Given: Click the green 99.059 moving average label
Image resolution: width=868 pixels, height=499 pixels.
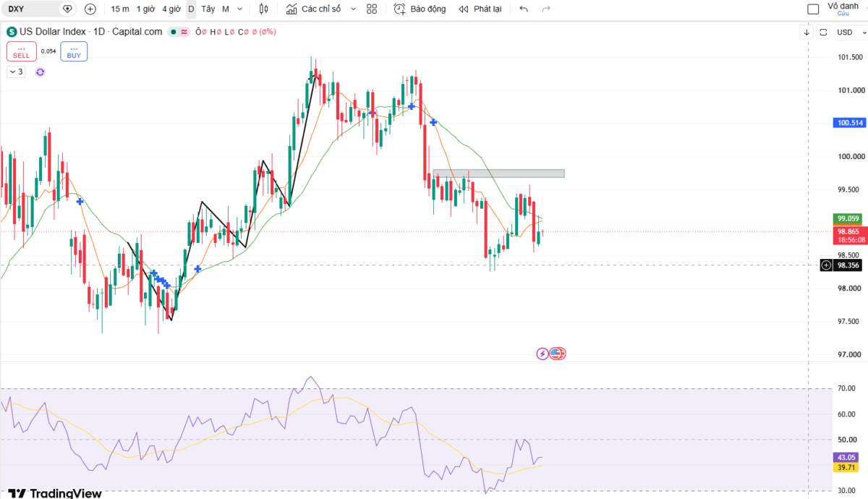Looking at the screenshot, I should coord(848,218).
